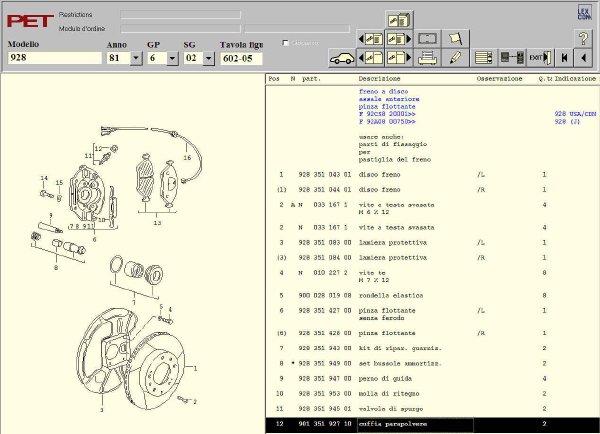Select part number 928 351 428 00
The height and width of the screenshot is (434, 600).
click(324, 333)
